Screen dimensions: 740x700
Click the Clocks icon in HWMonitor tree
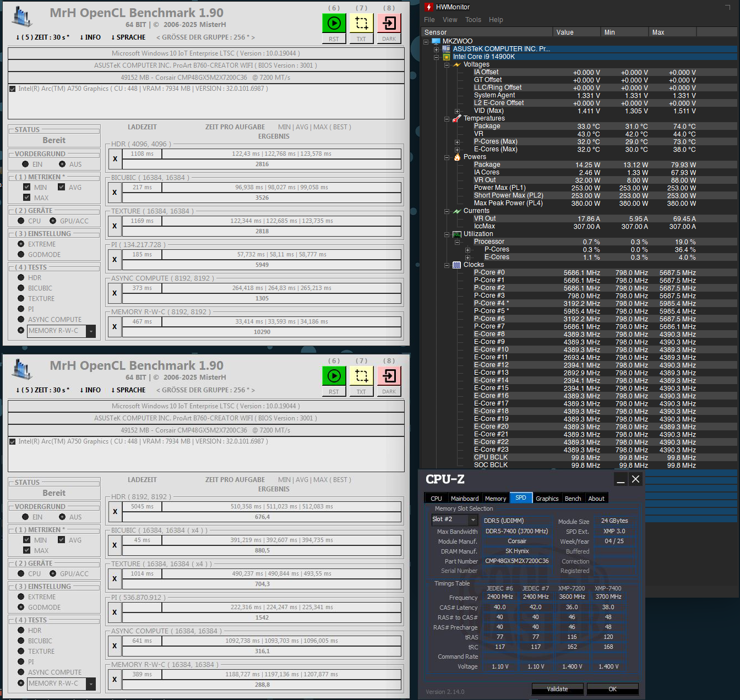456,265
